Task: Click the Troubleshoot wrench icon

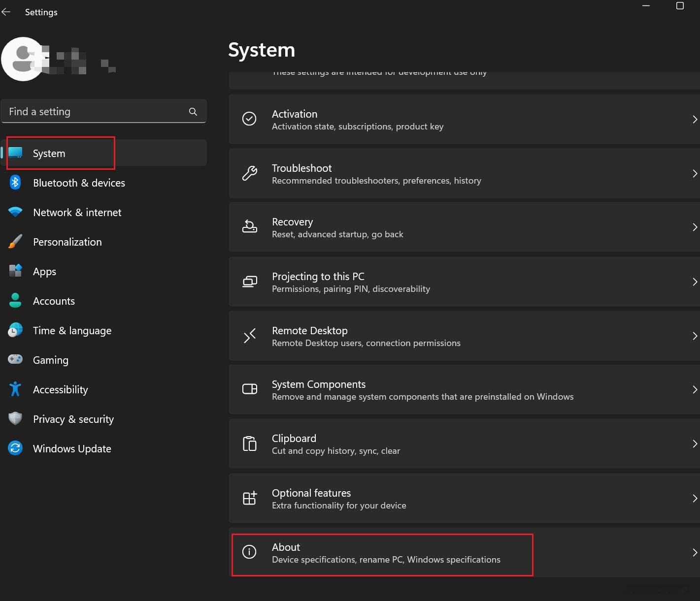Action: 249,173
